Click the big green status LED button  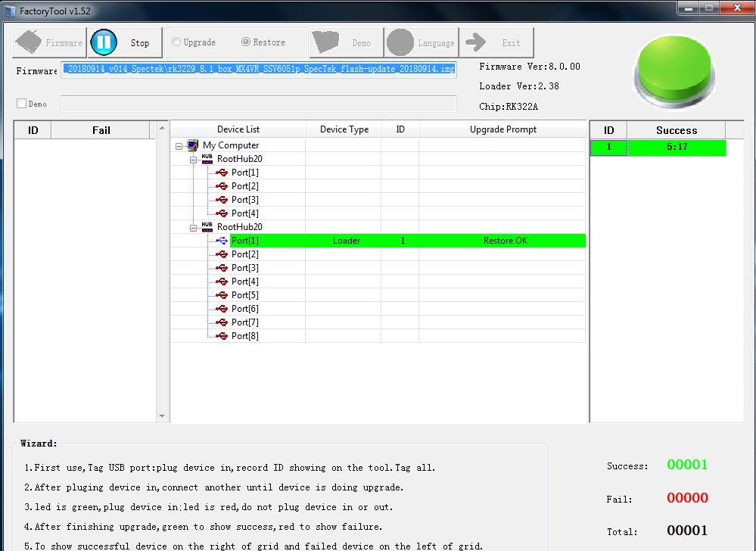click(674, 71)
